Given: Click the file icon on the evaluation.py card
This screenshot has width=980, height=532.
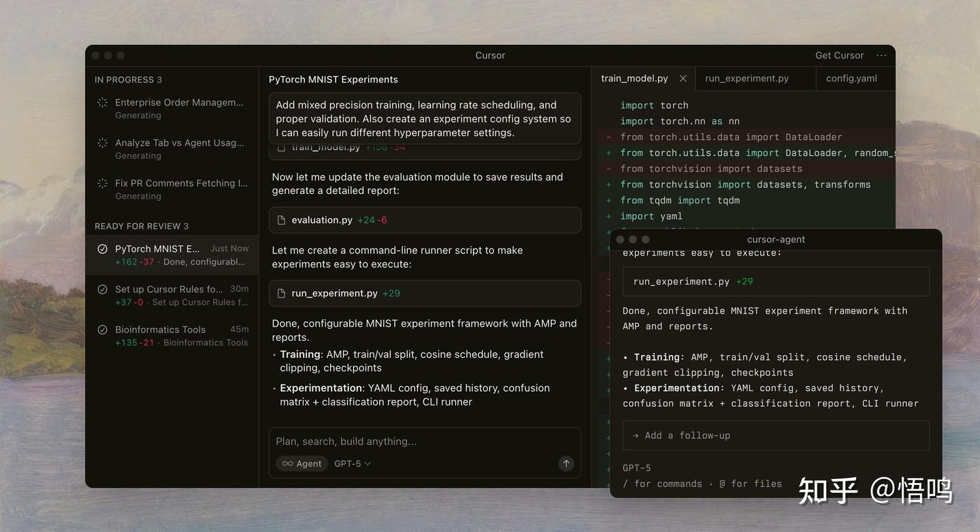Looking at the screenshot, I should coord(281,220).
